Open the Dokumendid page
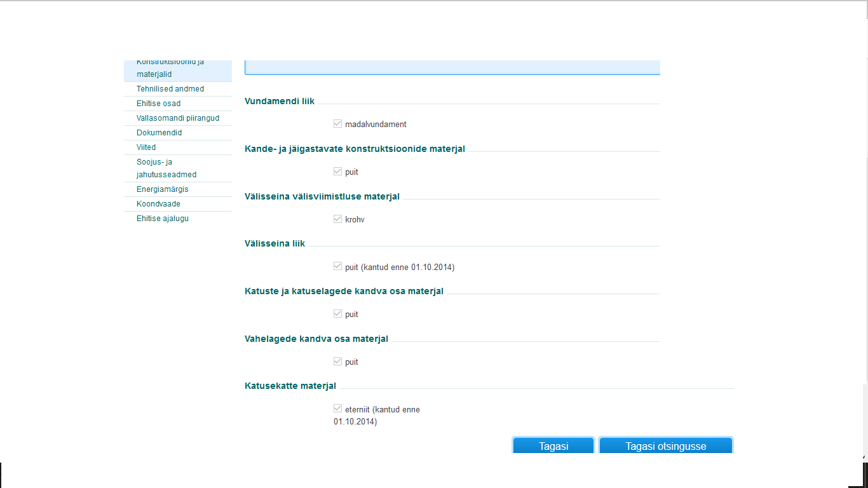Image resolution: width=868 pixels, height=488 pixels. [x=159, y=133]
